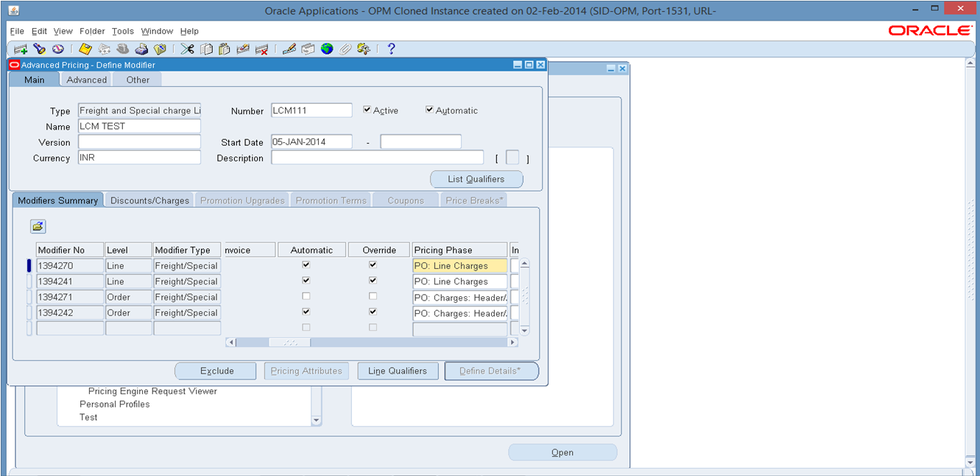The height and width of the screenshot is (476, 980).
Task: Toggle the Active checkbox
Action: pyautogui.click(x=367, y=110)
